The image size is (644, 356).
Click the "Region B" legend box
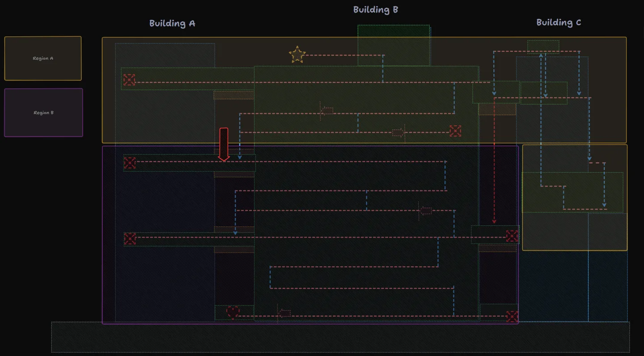[43, 113]
